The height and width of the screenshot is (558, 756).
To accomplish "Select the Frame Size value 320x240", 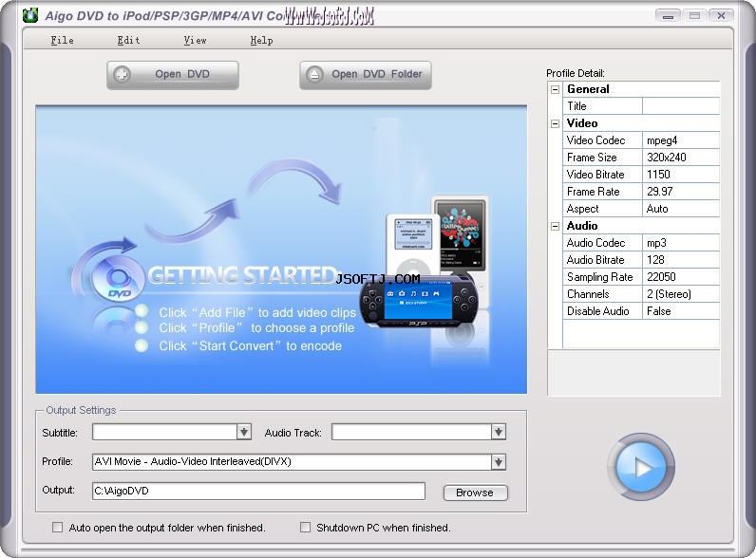I will click(x=681, y=158).
